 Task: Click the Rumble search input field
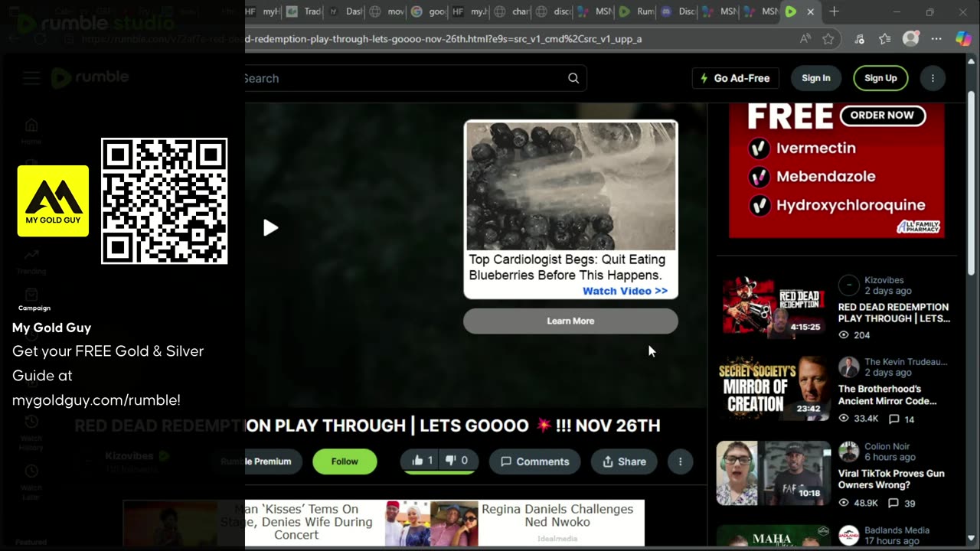point(406,78)
